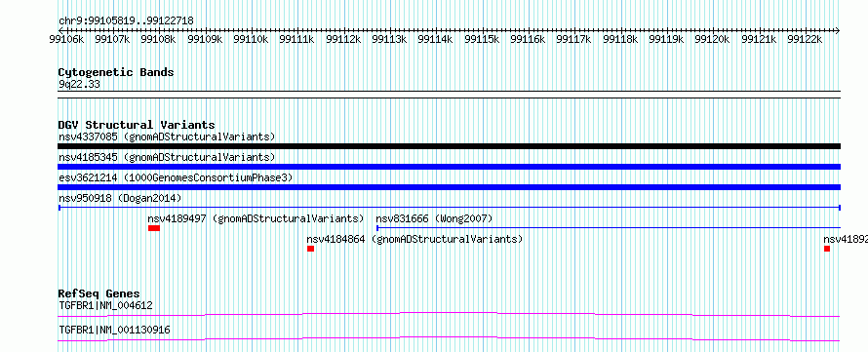Select the thin nsv831666 variant line

click(609, 227)
